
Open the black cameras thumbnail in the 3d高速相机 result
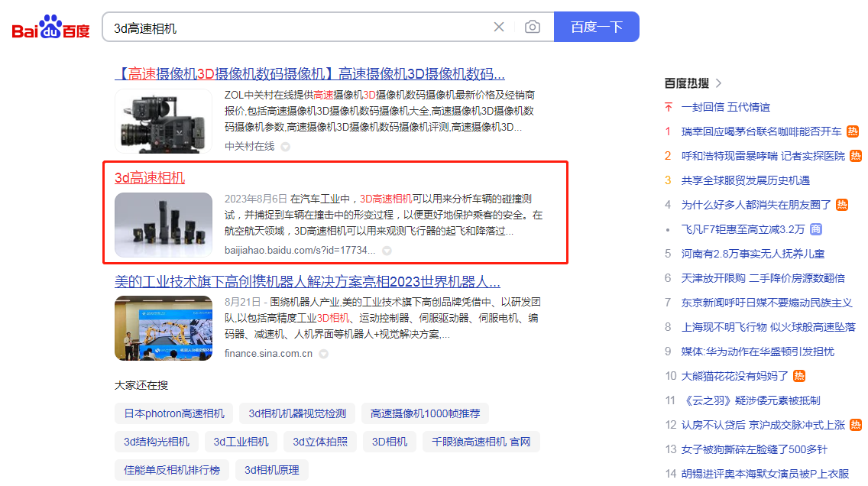click(164, 225)
